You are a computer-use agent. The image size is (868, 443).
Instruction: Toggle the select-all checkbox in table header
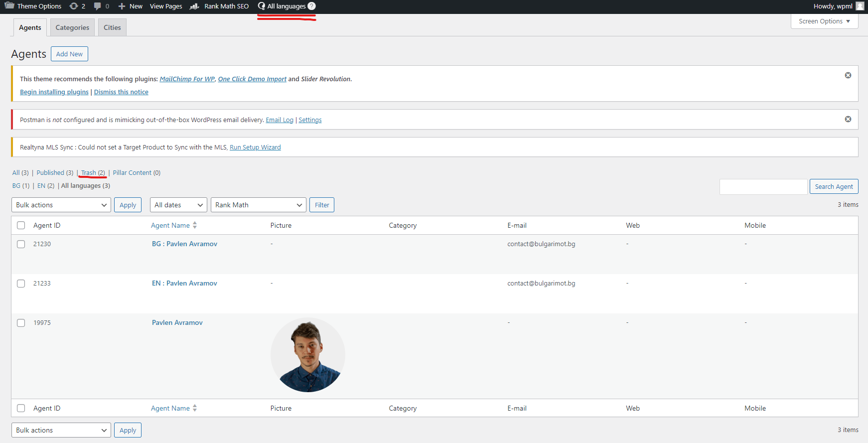point(21,225)
